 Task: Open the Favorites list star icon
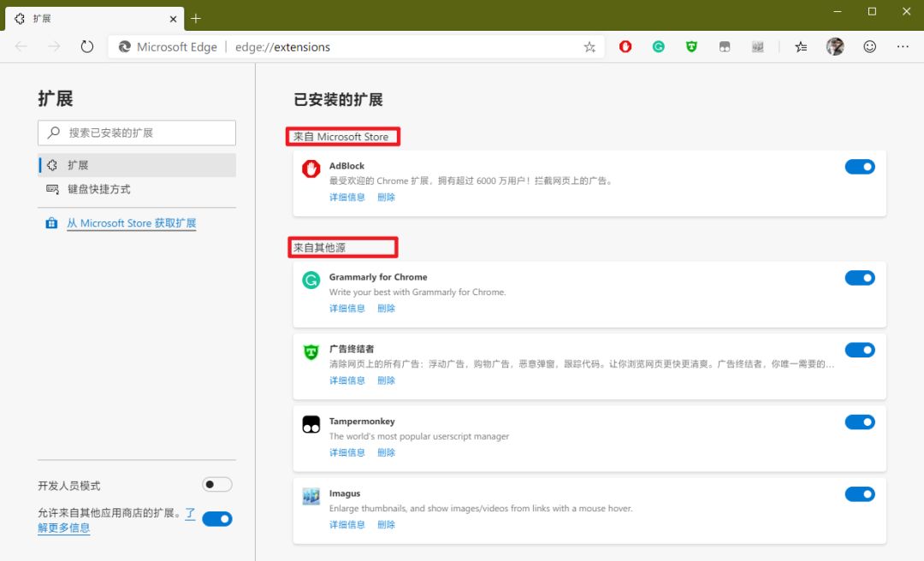[x=801, y=46]
